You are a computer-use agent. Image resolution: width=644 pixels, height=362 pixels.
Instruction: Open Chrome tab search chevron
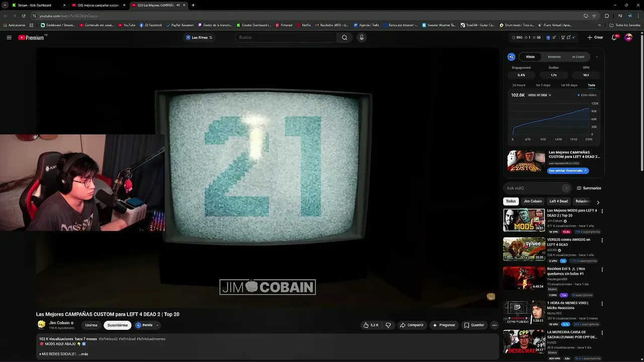pos(5,5)
